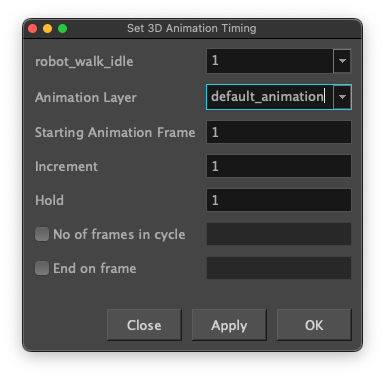Click the Set 3D Animation Timing title bar
The height and width of the screenshot is (378, 385).
pyautogui.click(x=192, y=29)
